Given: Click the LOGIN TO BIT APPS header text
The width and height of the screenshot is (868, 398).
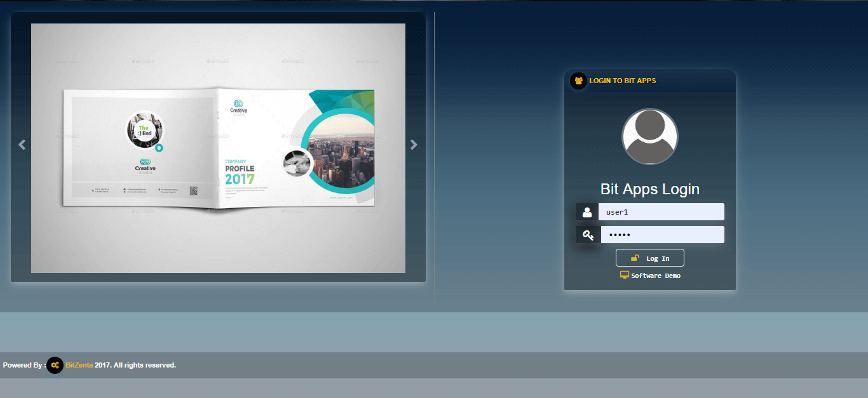Looking at the screenshot, I should click(622, 81).
